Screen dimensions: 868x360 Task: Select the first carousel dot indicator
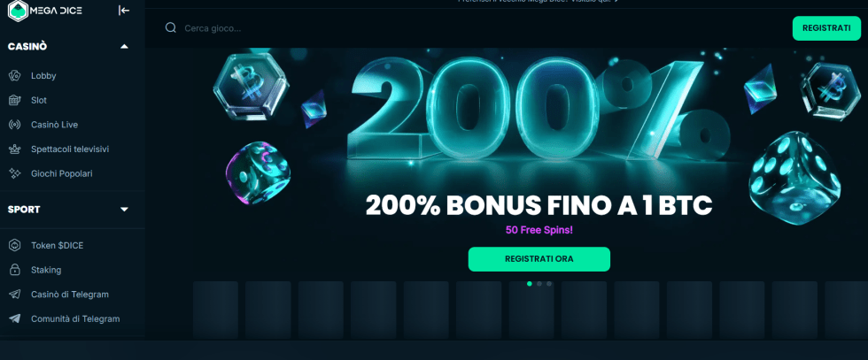coord(530,284)
